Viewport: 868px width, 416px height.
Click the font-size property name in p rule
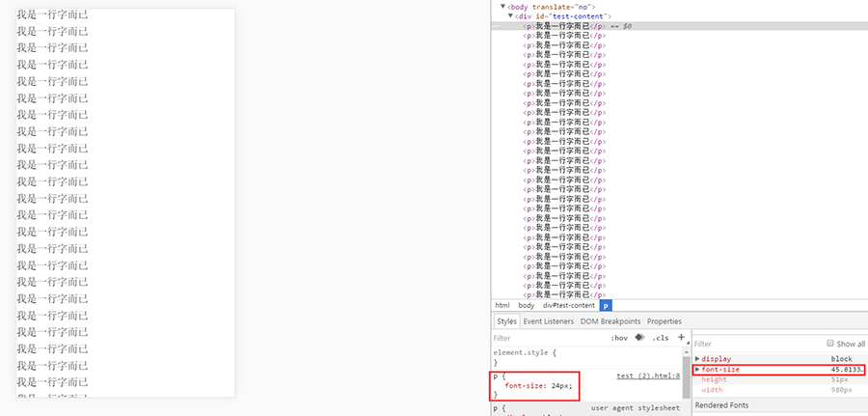522,386
